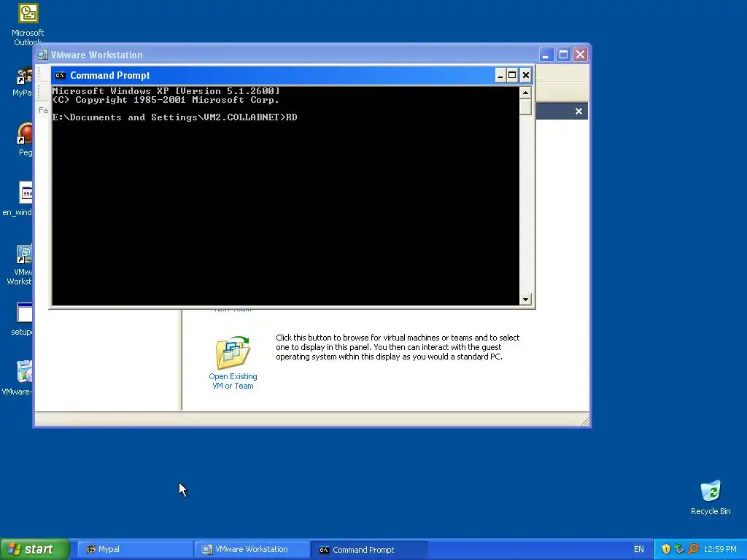
Task: Click the security shield tray icon
Action: click(666, 549)
